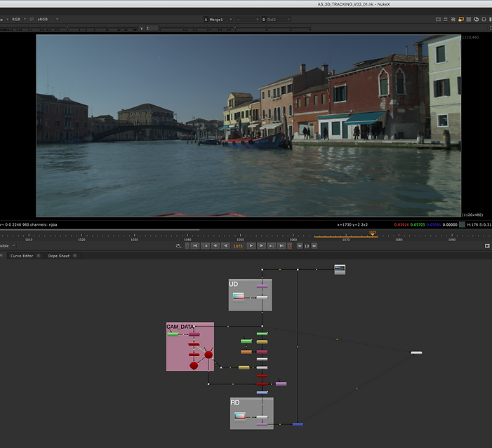This screenshot has height=448, width=492.
Task: Step forward one frame
Action: click(261, 246)
